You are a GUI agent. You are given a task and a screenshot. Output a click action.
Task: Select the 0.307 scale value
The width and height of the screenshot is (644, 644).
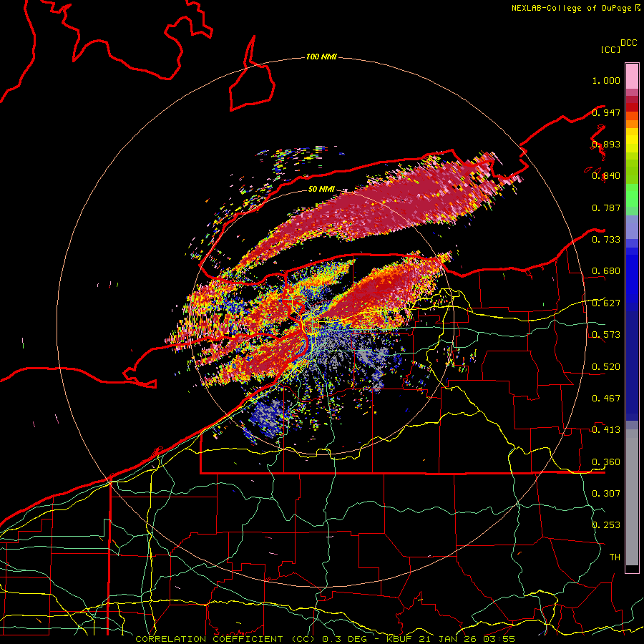click(606, 494)
